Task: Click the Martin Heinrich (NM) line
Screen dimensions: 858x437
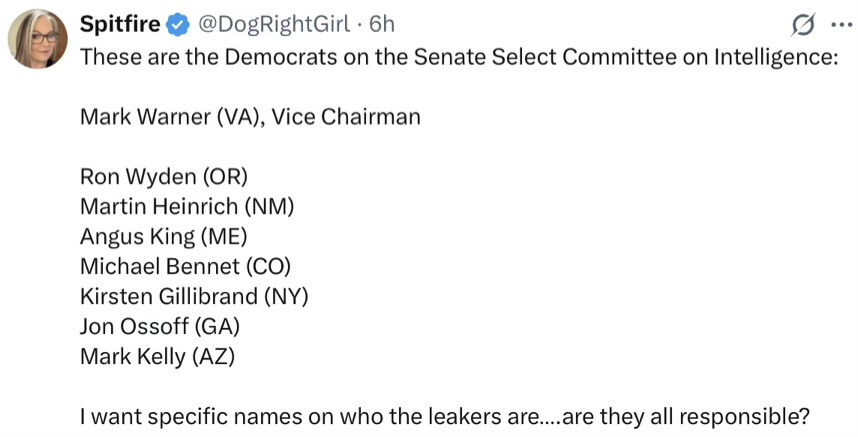Action: click(x=187, y=207)
